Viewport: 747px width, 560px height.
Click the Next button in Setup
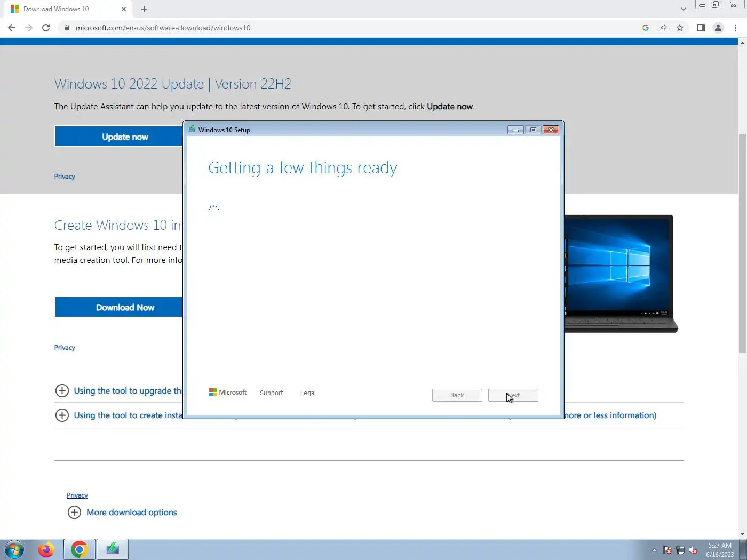point(513,395)
